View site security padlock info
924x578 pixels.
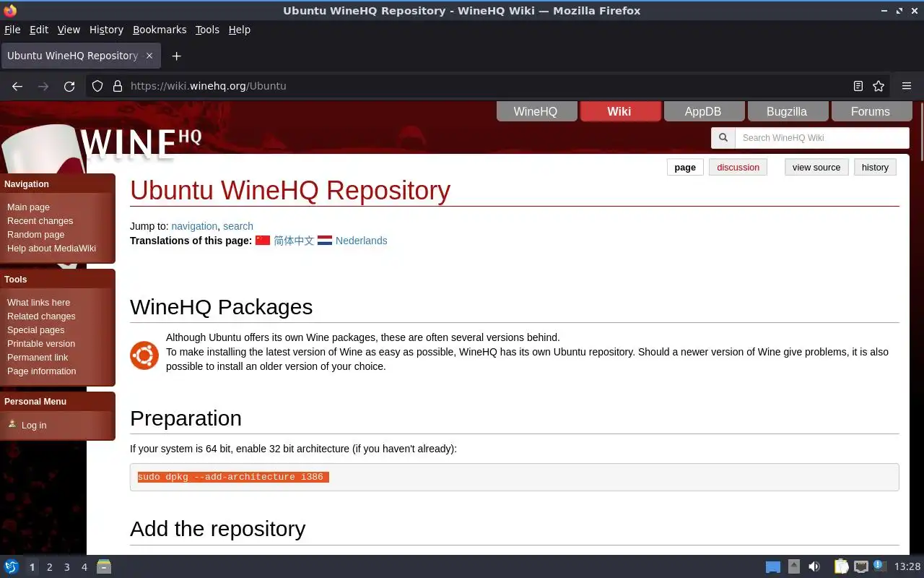click(x=118, y=86)
